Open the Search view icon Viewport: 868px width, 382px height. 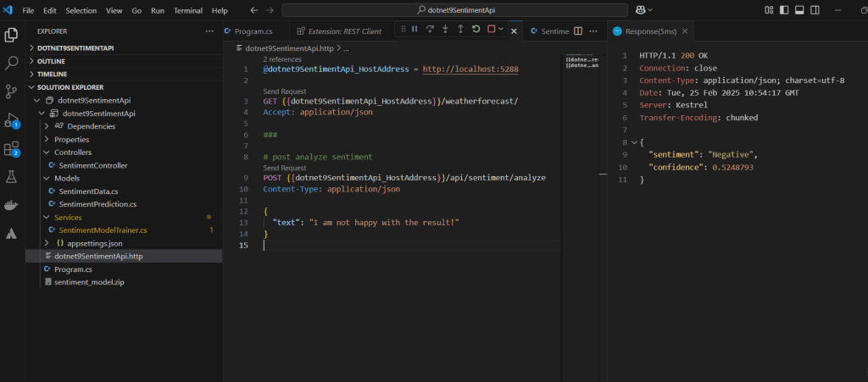(11, 64)
